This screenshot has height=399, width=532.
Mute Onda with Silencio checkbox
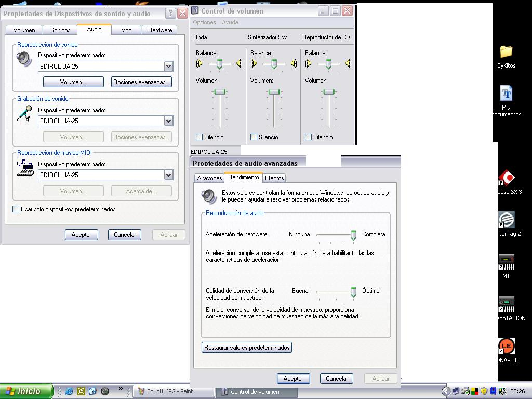coord(199,137)
